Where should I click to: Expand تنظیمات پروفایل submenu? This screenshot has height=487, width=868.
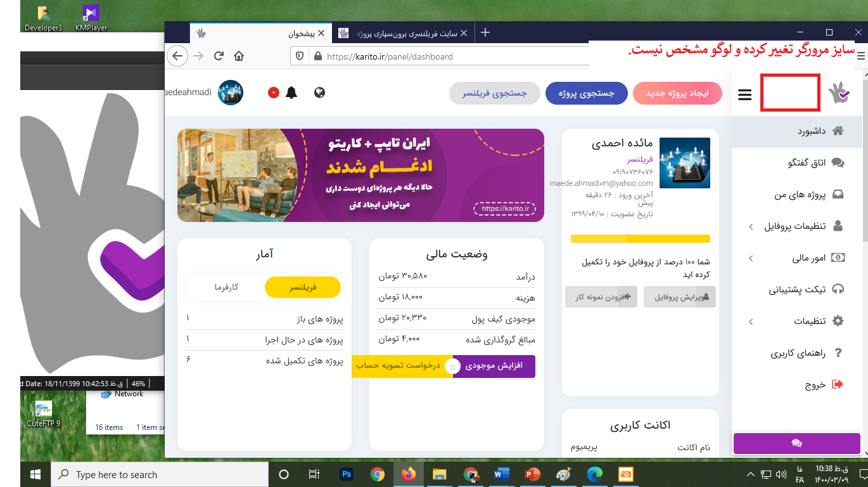coord(797,226)
